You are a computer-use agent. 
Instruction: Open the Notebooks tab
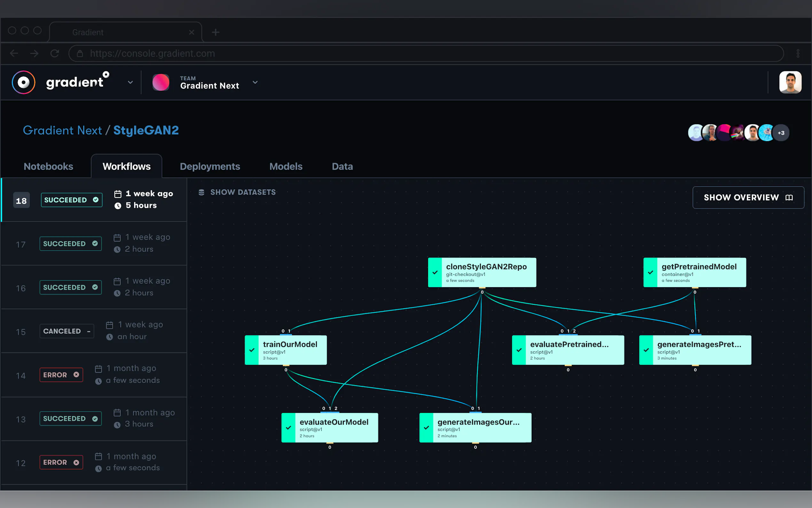48,167
